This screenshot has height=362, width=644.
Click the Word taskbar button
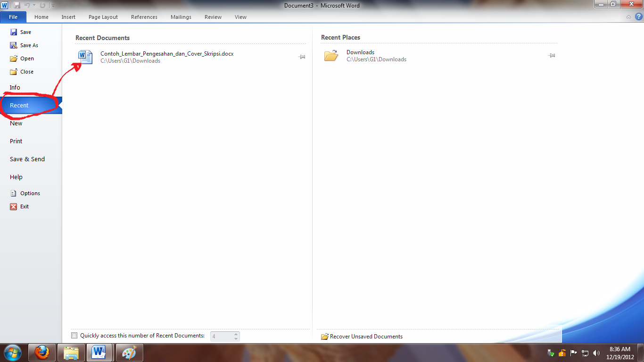pos(99,353)
